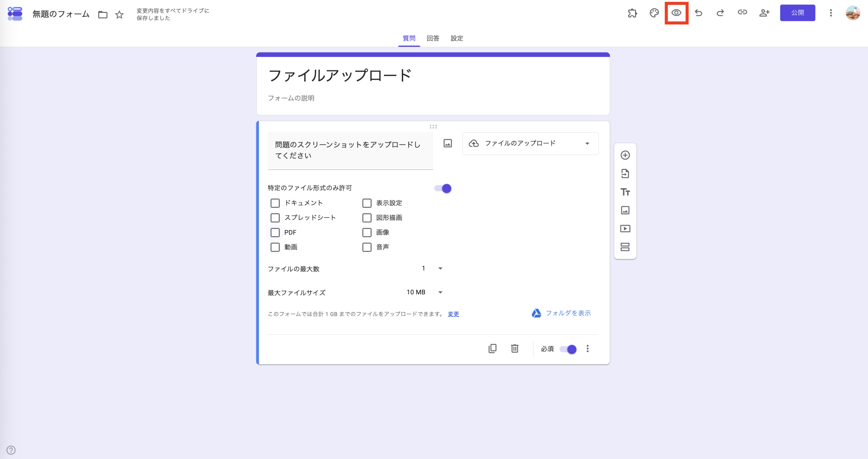Copy the responder link icon
Screen dimensions: 868x459
[742, 13]
